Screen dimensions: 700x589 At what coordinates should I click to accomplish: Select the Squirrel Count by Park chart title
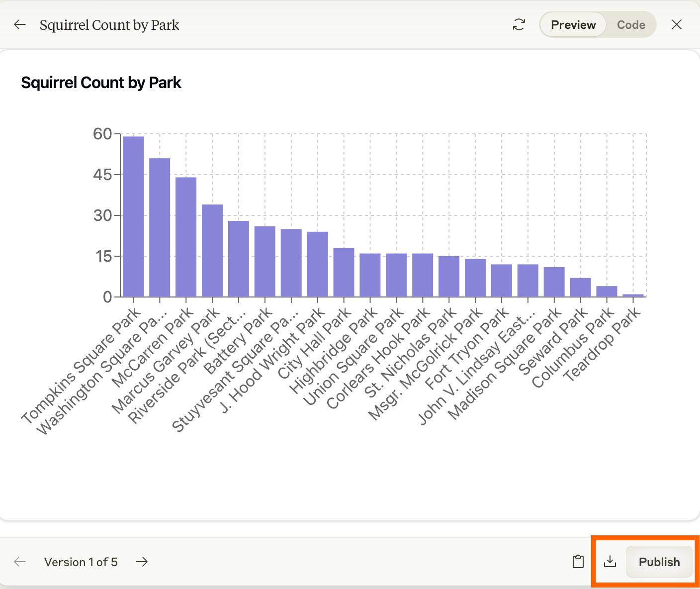[x=101, y=83]
